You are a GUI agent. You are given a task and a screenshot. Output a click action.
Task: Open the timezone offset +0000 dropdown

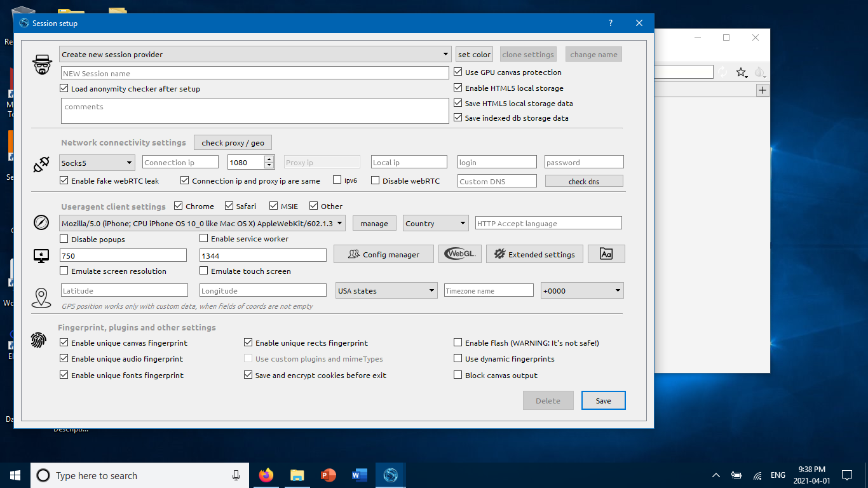point(581,290)
